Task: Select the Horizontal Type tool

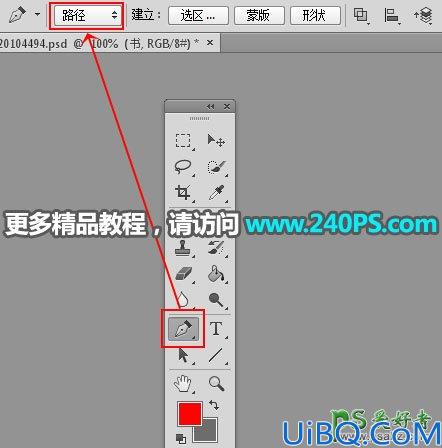Action: (216, 329)
